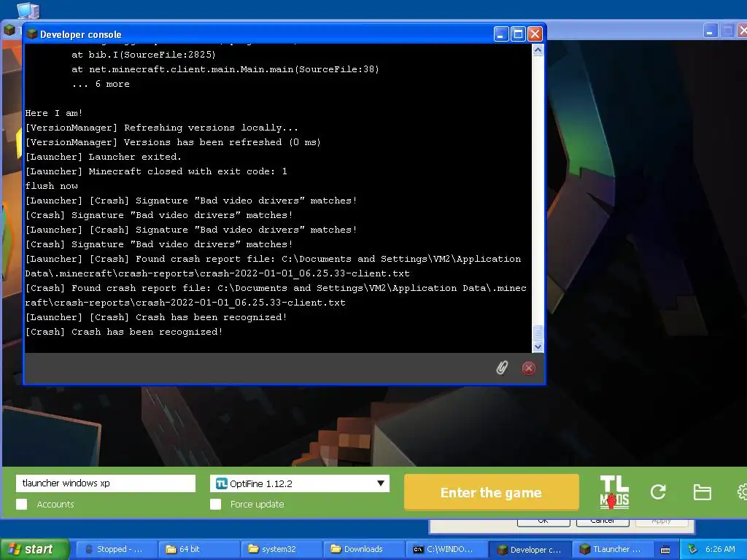Minimize the TLauncher window behind the console
747x560 pixels.
tap(711, 31)
